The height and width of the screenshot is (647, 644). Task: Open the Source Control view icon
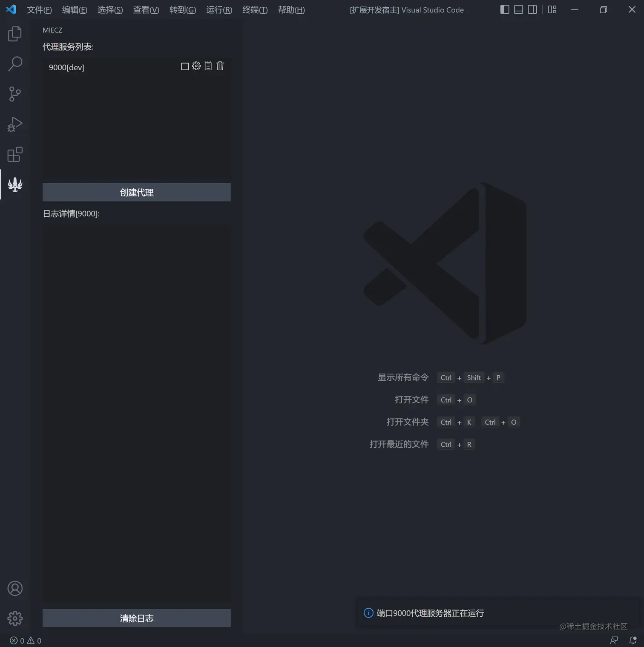(x=15, y=94)
